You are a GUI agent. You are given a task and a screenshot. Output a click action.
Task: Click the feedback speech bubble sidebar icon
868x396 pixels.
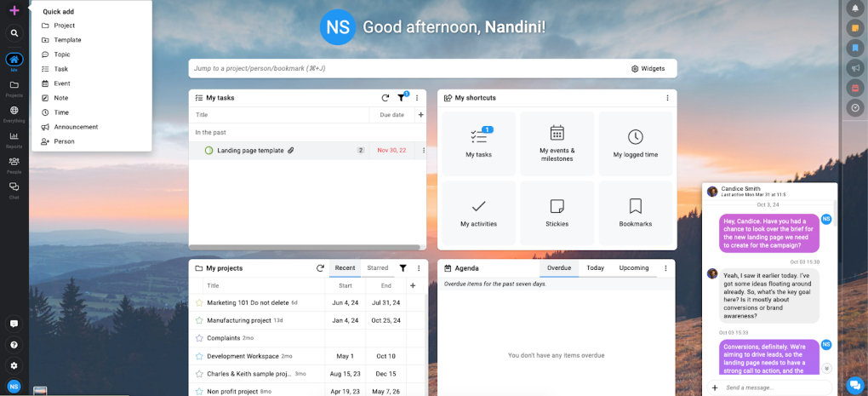(14, 324)
